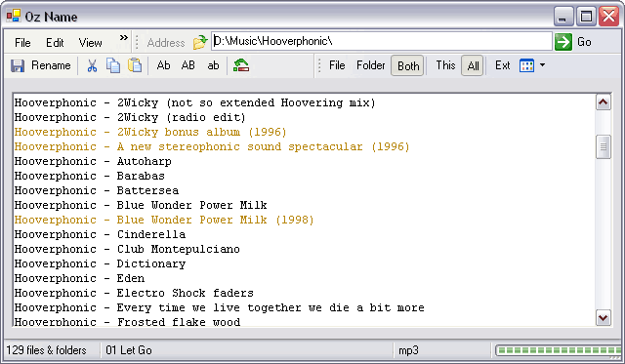Select 'Hooverphonic - Barabas' row
The height and width of the screenshot is (364, 625).
(89, 176)
